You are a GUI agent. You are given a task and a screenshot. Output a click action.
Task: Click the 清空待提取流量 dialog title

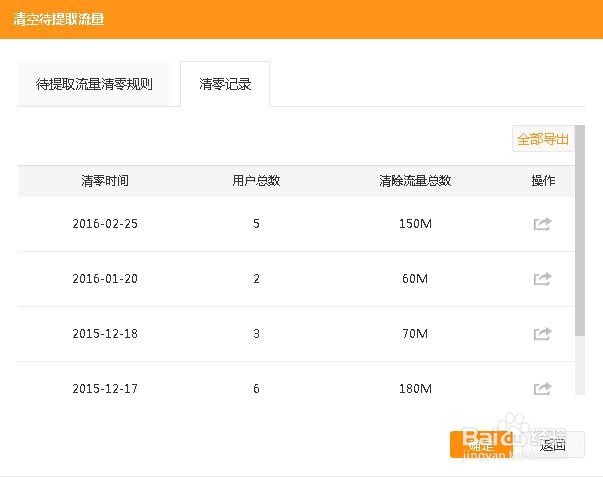coord(58,19)
